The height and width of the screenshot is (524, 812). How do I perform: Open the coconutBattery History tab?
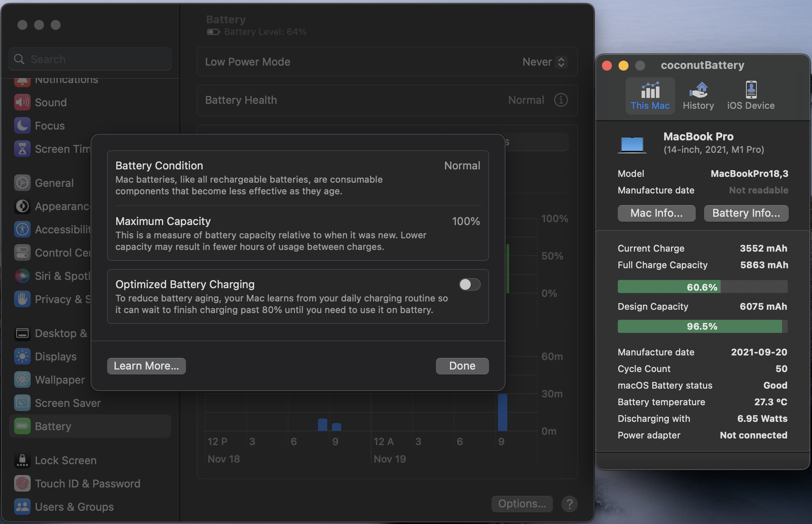click(x=698, y=96)
